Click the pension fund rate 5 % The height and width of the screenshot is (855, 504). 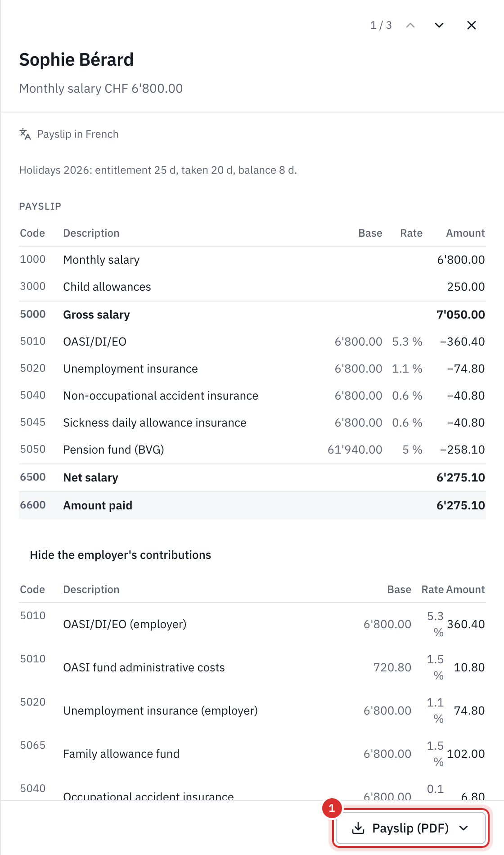[x=412, y=450]
